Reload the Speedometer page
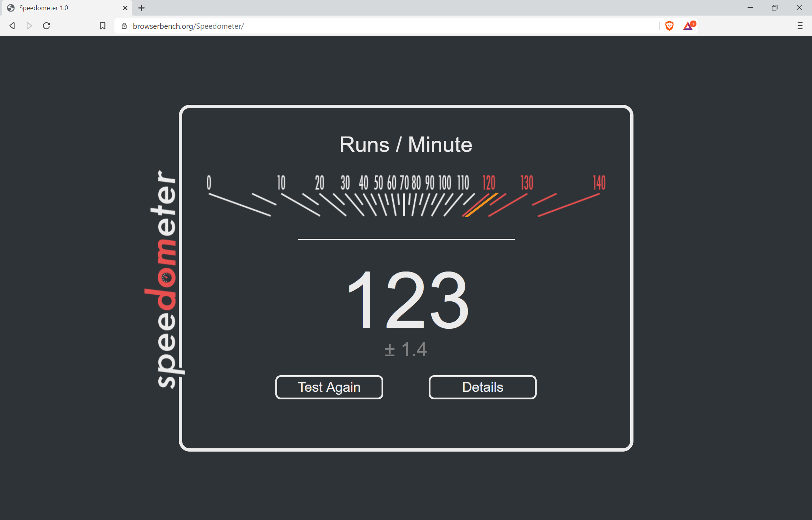812x520 pixels. (x=46, y=26)
